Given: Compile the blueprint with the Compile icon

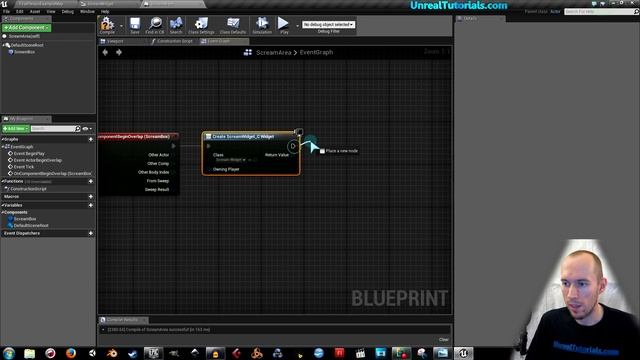Looking at the screenshot, I should (107, 25).
